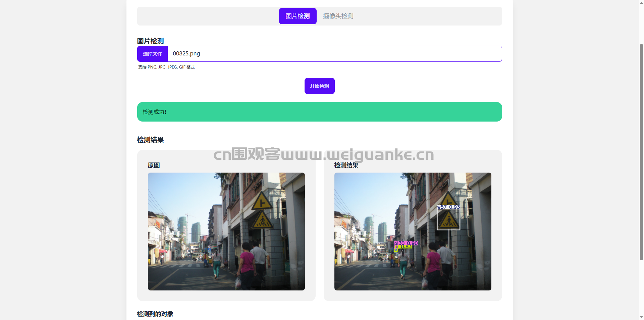Click the scrollbar up arrow
644x320 pixels.
641,3
